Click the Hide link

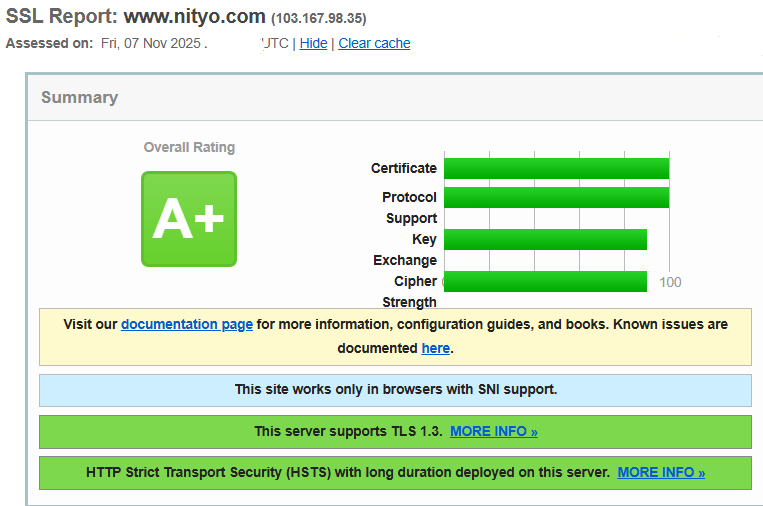pos(313,43)
